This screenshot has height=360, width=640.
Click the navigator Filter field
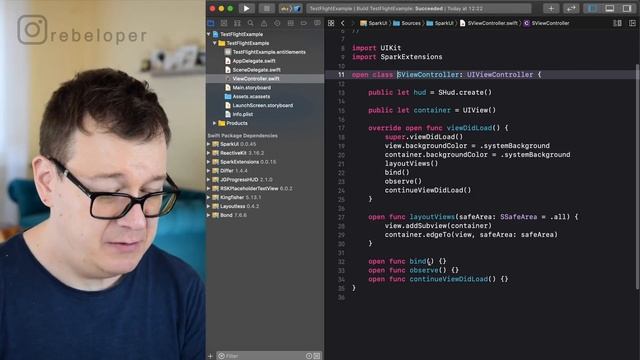(263, 356)
